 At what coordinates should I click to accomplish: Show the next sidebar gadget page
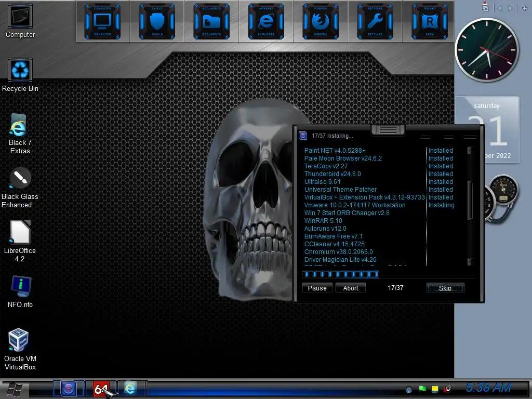(x=510, y=8)
